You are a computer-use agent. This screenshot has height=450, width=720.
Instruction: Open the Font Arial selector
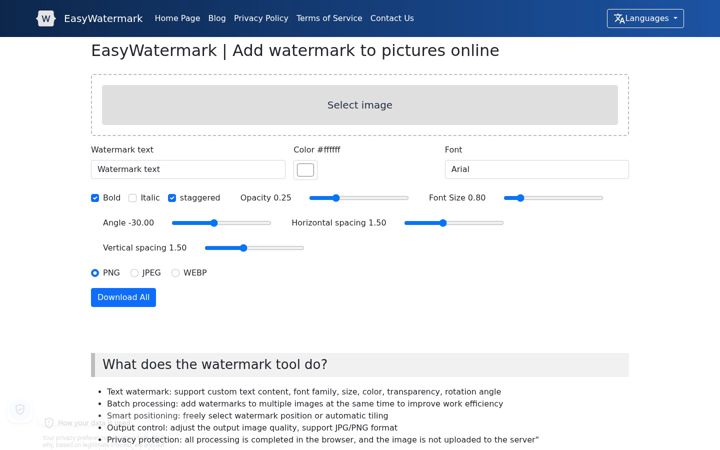pos(536,169)
